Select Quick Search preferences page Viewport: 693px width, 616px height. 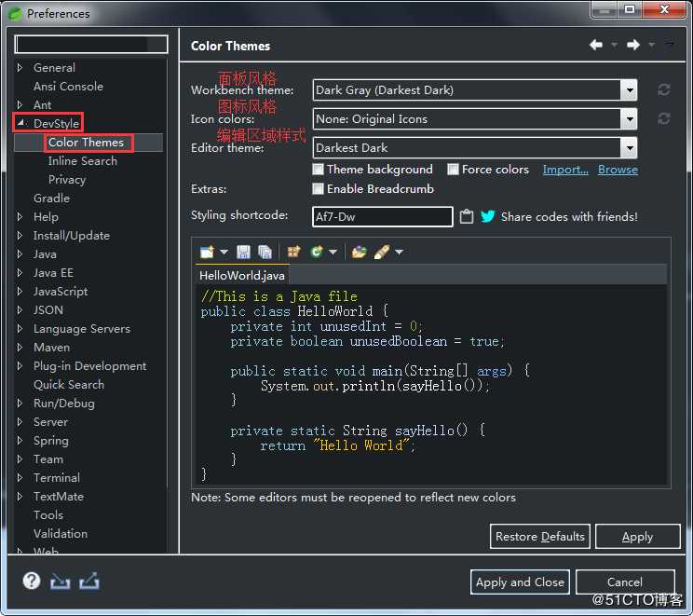69,385
